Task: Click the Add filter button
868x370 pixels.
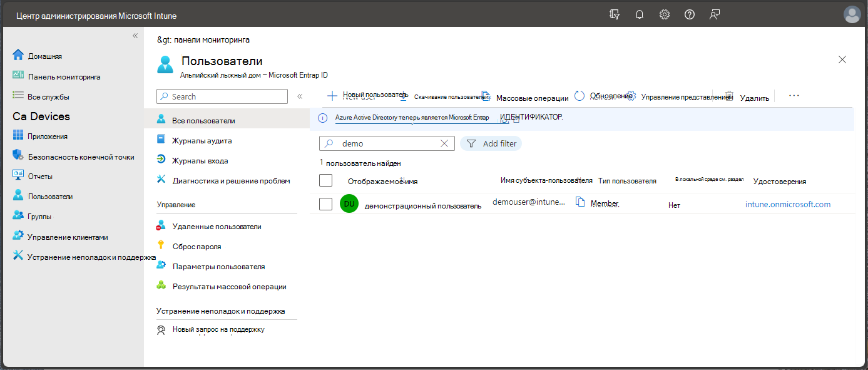Action: pos(491,143)
